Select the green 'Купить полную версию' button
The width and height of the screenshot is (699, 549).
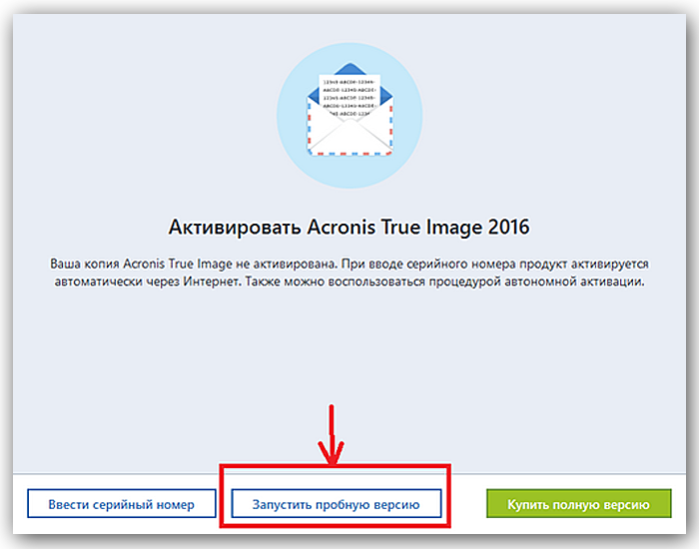tap(579, 504)
